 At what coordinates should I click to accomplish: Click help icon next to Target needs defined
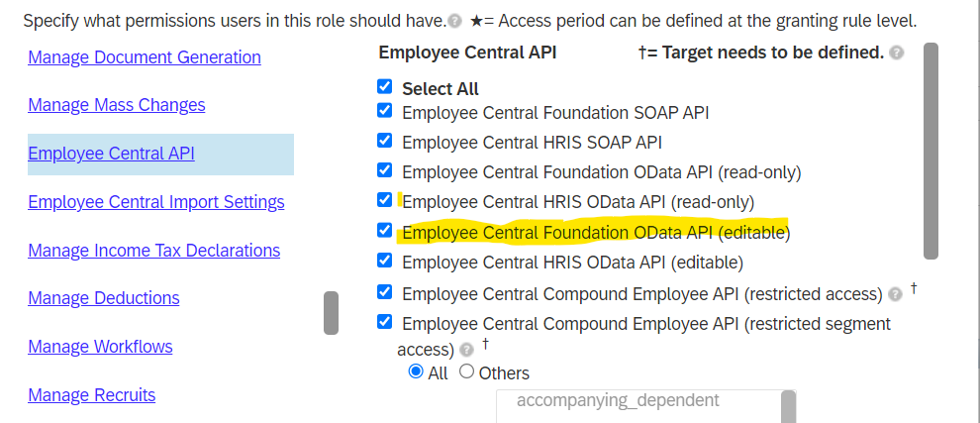[896, 53]
